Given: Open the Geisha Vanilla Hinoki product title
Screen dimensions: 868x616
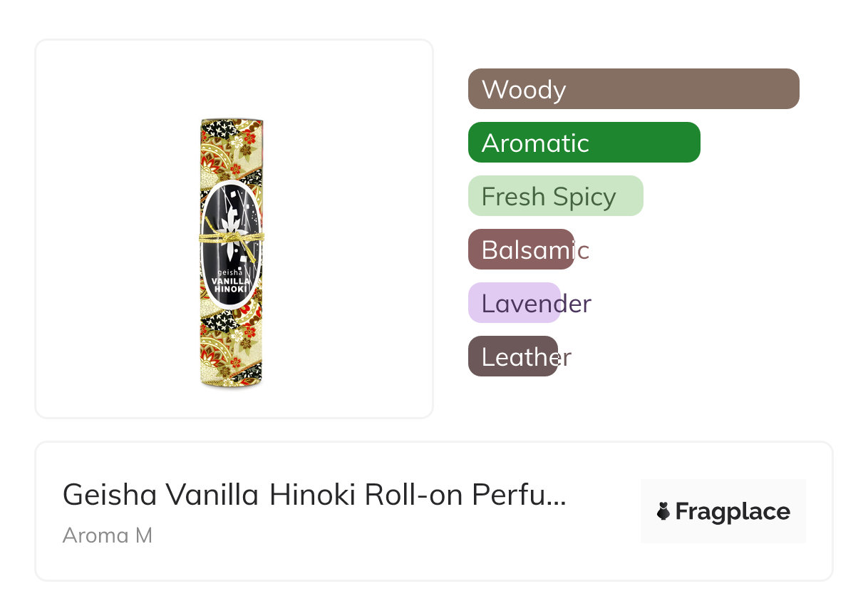Looking at the screenshot, I should (314, 495).
